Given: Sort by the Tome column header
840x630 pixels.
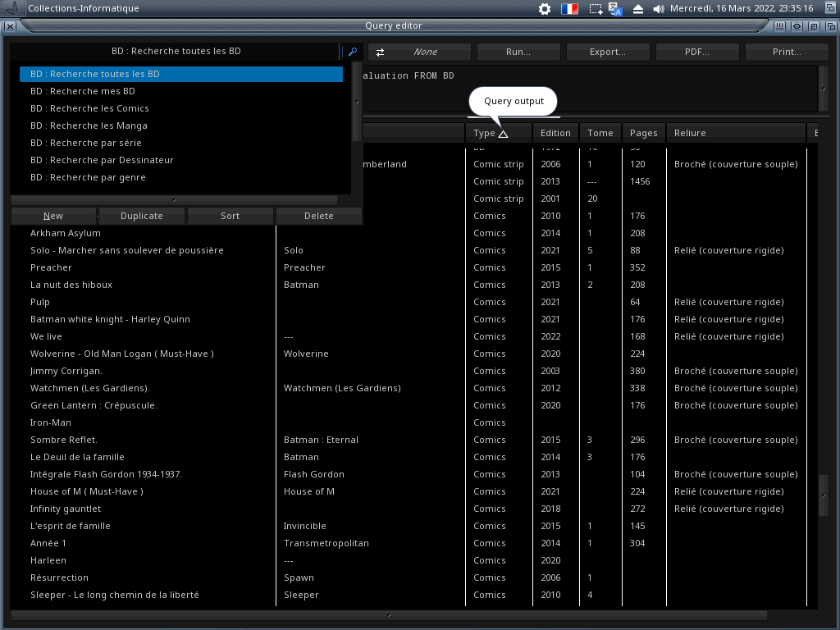Looking at the screenshot, I should coord(600,133).
